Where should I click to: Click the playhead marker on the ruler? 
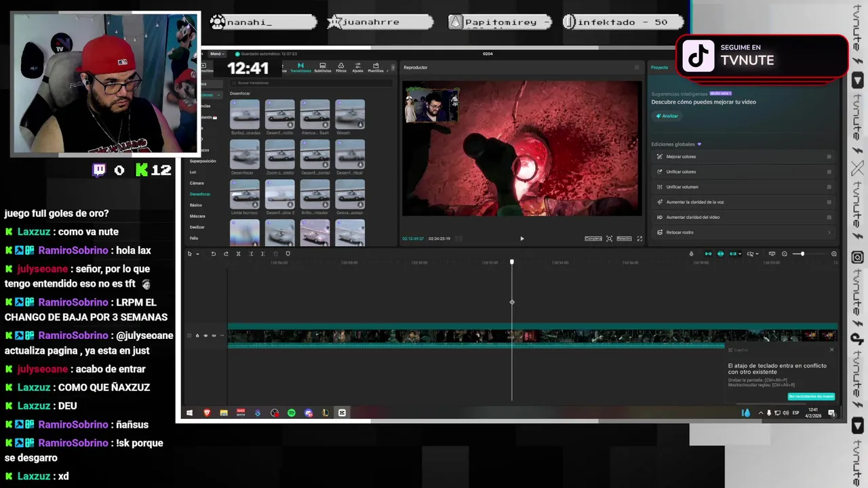point(512,262)
